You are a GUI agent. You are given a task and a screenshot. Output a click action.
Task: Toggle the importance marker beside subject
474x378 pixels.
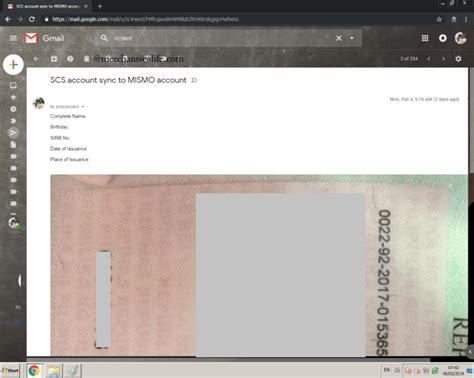coord(194,80)
